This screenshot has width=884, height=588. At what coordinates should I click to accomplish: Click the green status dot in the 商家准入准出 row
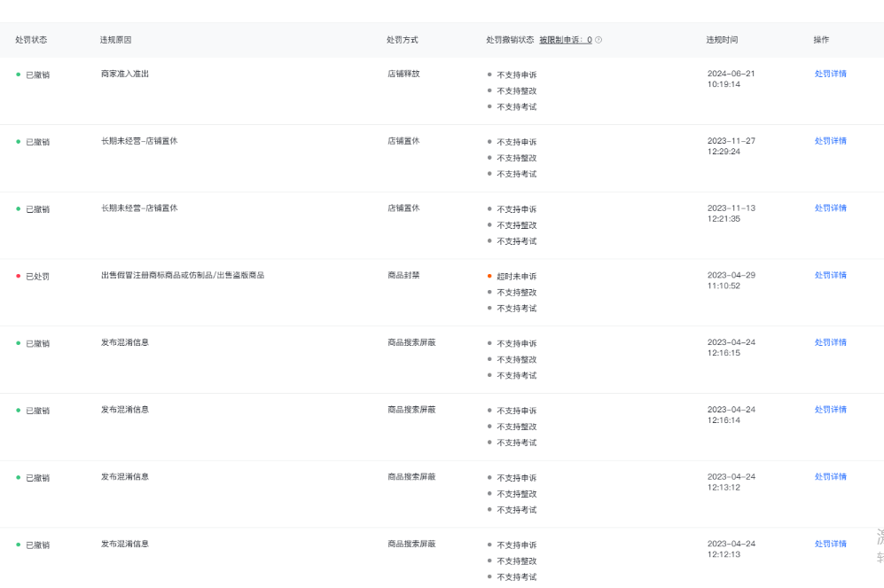tap(18, 74)
